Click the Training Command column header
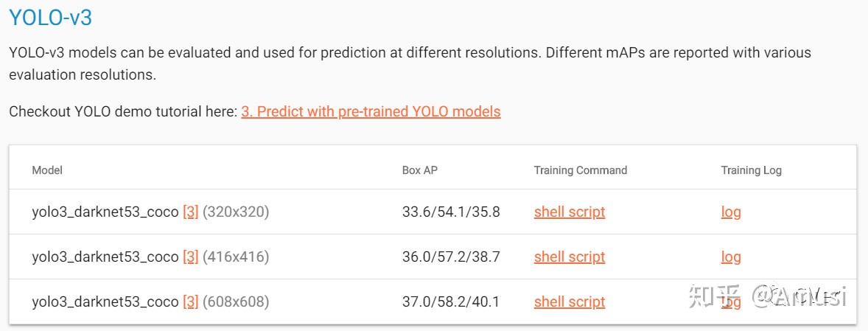868x331 pixels. pos(581,170)
